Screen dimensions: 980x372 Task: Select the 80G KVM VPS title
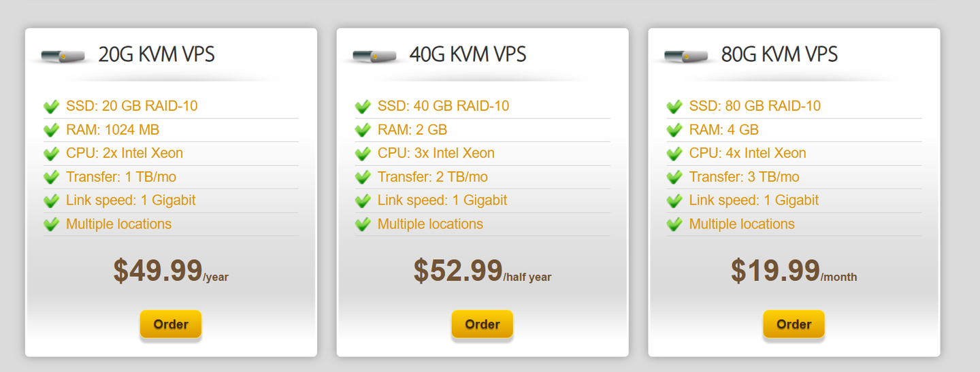pyautogui.click(x=779, y=54)
